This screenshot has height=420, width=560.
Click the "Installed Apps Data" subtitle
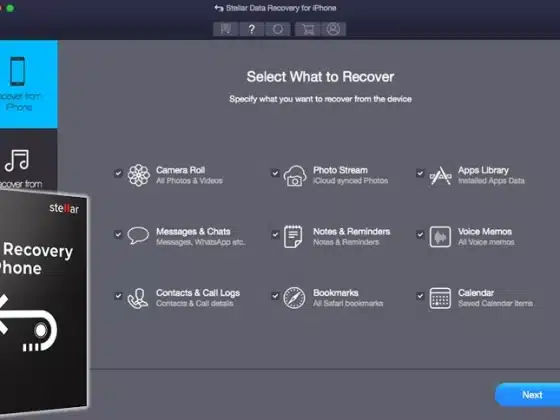(491, 181)
